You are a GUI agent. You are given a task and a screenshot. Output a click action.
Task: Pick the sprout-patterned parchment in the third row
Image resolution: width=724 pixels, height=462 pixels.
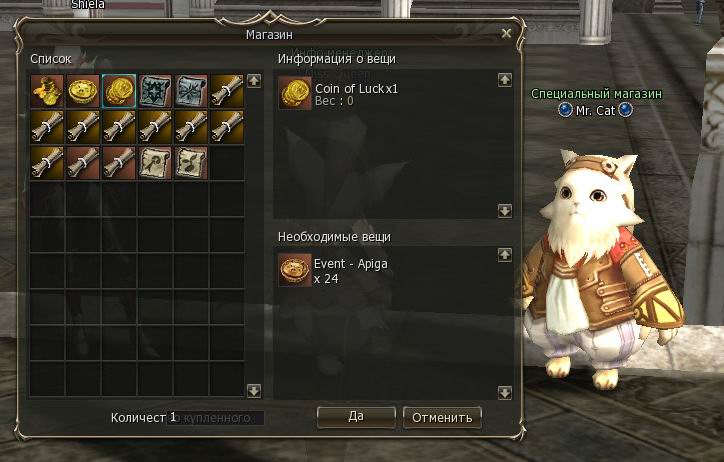155,163
